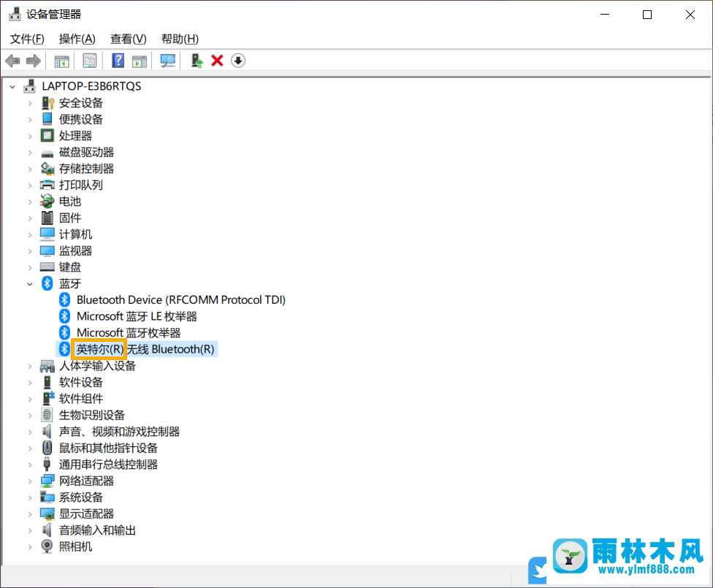Image resolution: width=713 pixels, height=588 pixels.
Task: Click the 鼠标和其他指针设备 mouse icon
Action: click(x=47, y=448)
